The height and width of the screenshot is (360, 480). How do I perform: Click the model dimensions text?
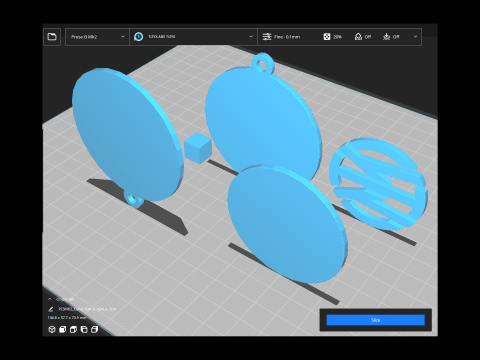67,318
